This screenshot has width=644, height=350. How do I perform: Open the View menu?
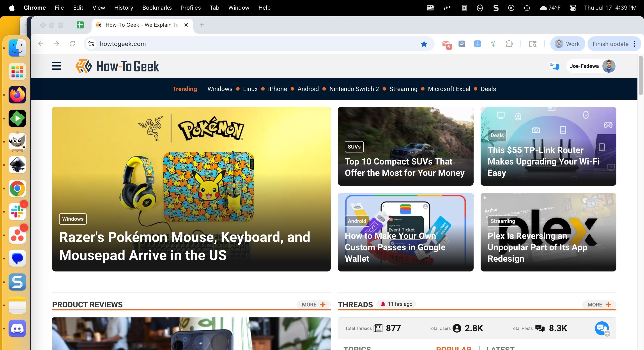pyautogui.click(x=99, y=8)
